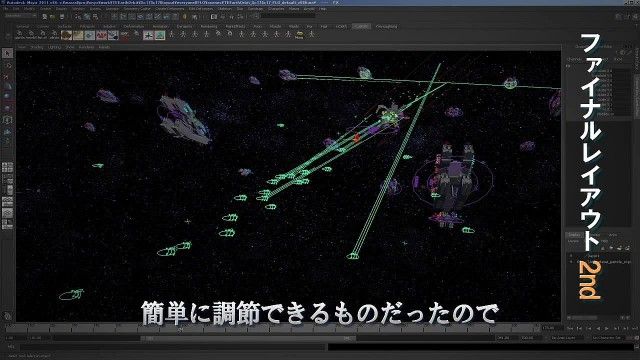Open the menu set dropdown
This screenshot has width=640, height=360.
[x=21, y=16]
